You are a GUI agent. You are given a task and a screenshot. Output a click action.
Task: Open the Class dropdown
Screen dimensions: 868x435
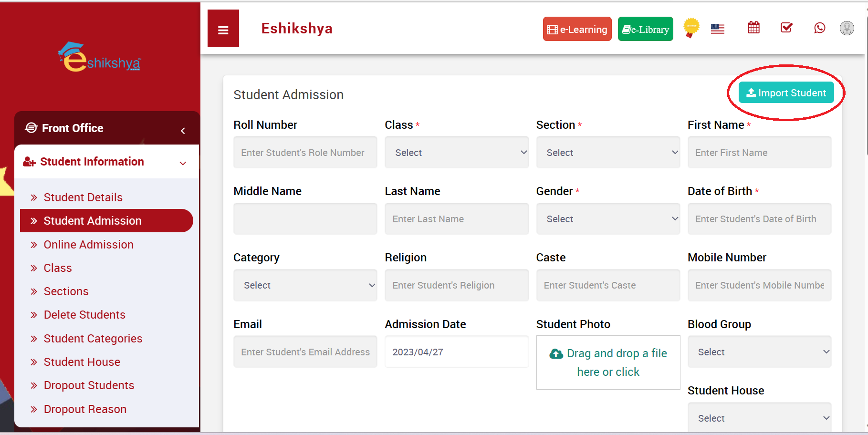coord(456,152)
